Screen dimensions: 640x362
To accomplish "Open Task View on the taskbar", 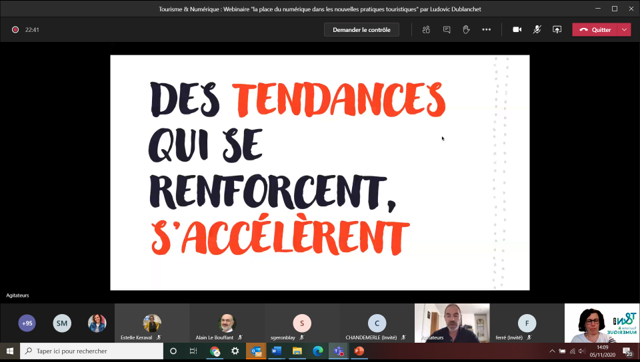I will click(193, 351).
